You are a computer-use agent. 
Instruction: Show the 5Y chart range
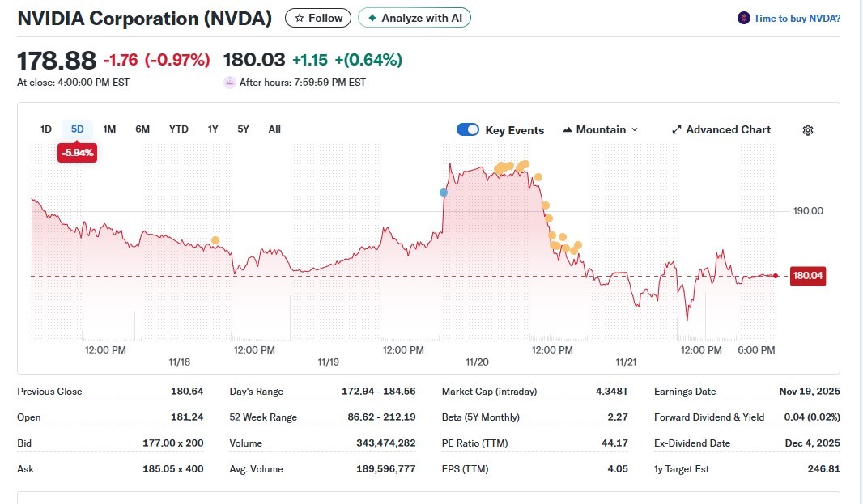(x=243, y=129)
